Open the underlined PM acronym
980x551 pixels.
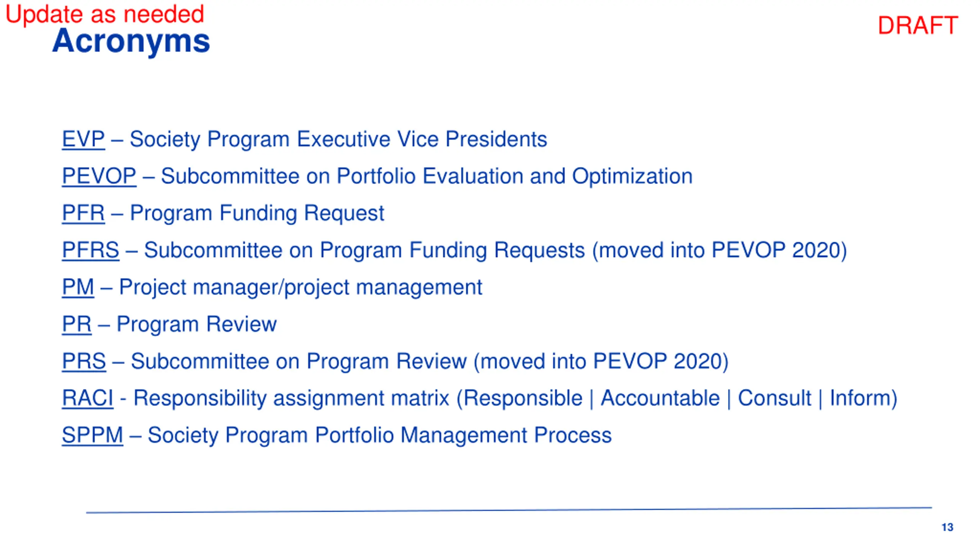click(x=78, y=287)
